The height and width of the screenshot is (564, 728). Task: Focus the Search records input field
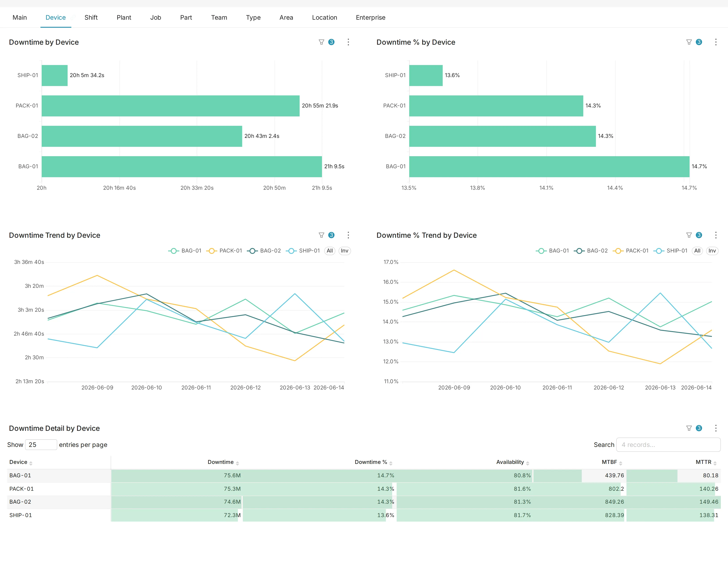point(668,445)
